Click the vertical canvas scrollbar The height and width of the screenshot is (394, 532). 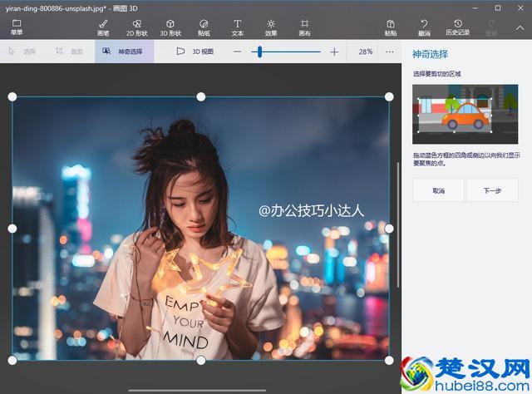(x=398, y=225)
